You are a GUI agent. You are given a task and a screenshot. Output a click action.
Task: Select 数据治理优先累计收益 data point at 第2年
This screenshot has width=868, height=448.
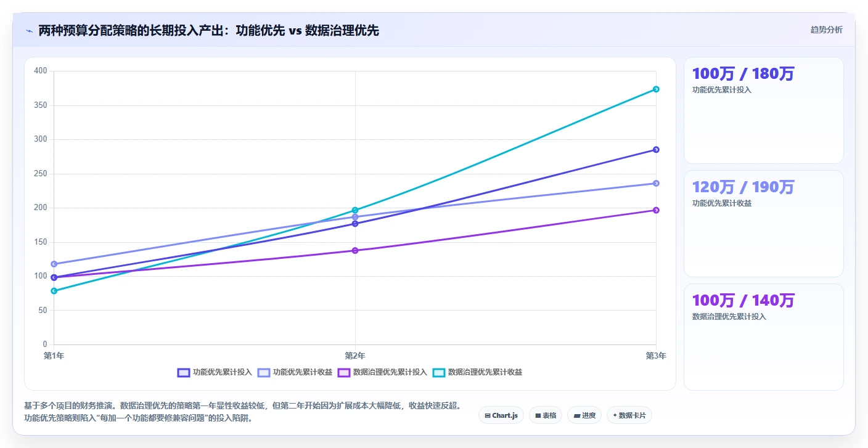[x=355, y=210]
